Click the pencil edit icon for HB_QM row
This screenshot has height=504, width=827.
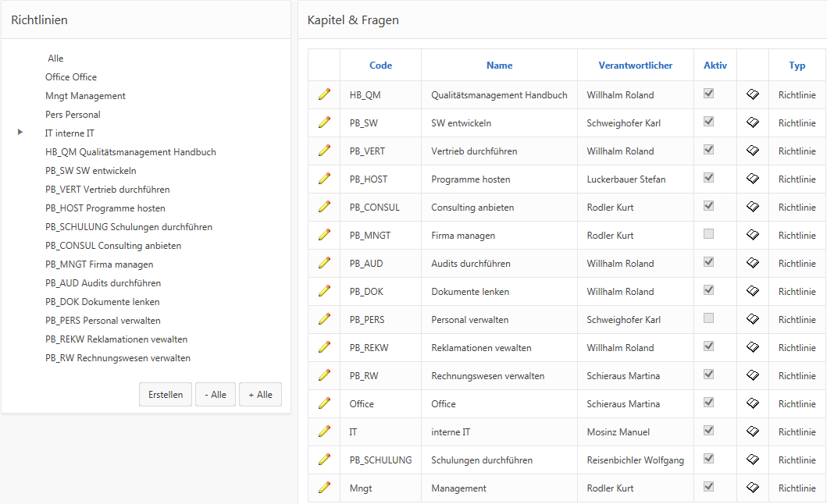pos(324,94)
